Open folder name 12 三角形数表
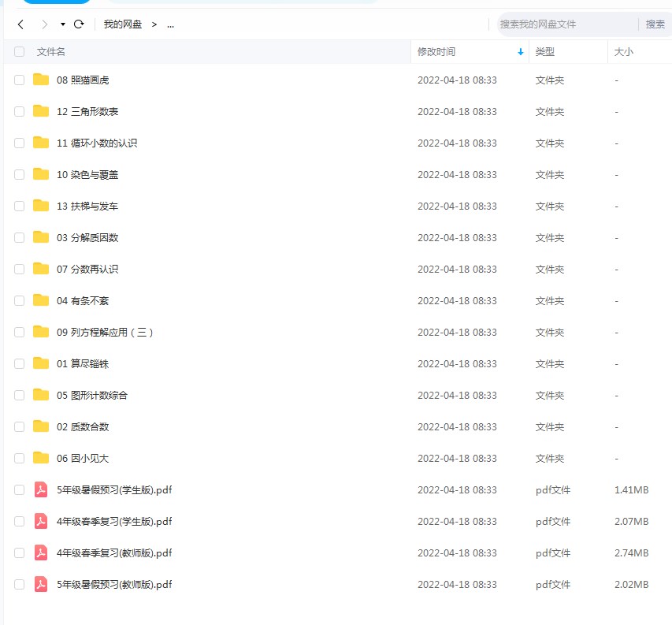The width and height of the screenshot is (672, 625). pyautogui.click(x=87, y=111)
